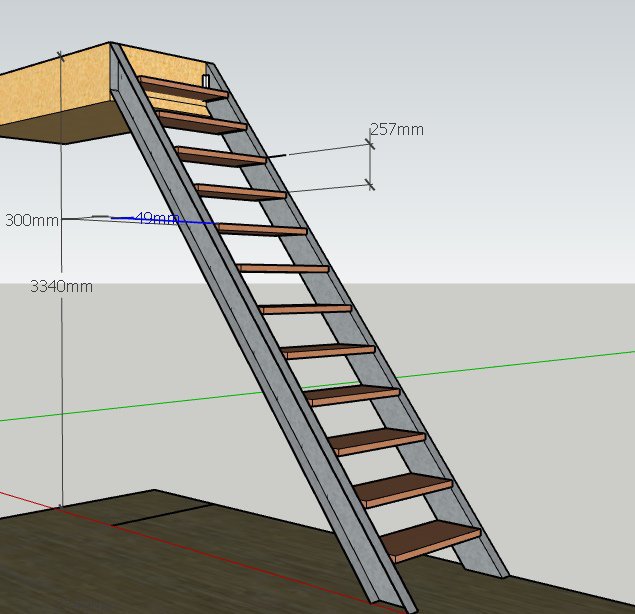Select the 3340mm height dimension text

(61, 286)
